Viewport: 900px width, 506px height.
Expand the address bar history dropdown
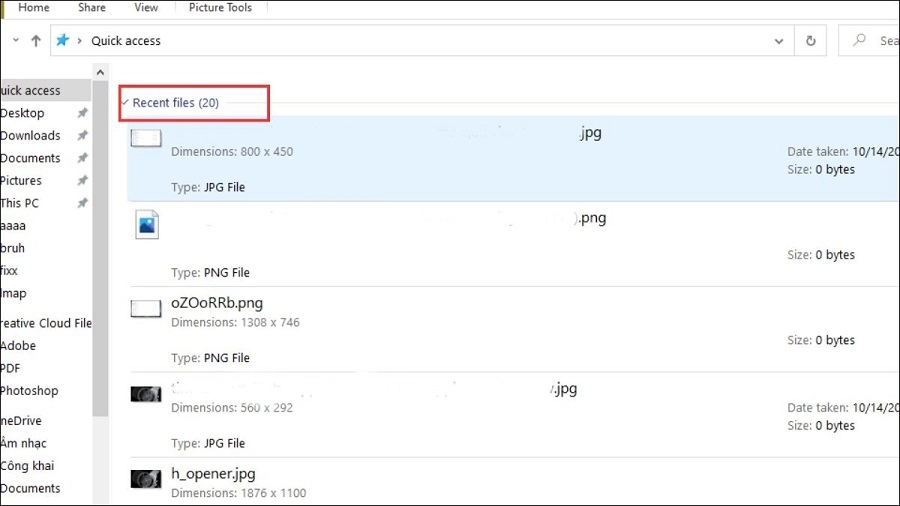[778, 41]
